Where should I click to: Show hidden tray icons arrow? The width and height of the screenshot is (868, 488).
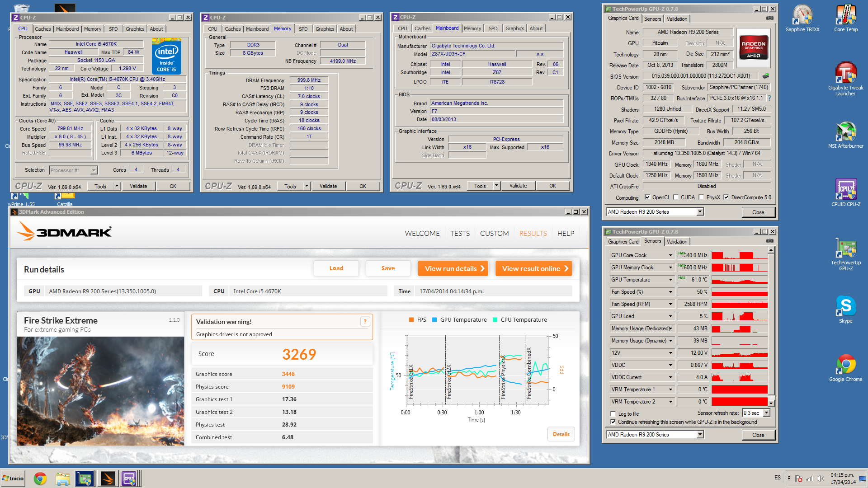coord(789,478)
